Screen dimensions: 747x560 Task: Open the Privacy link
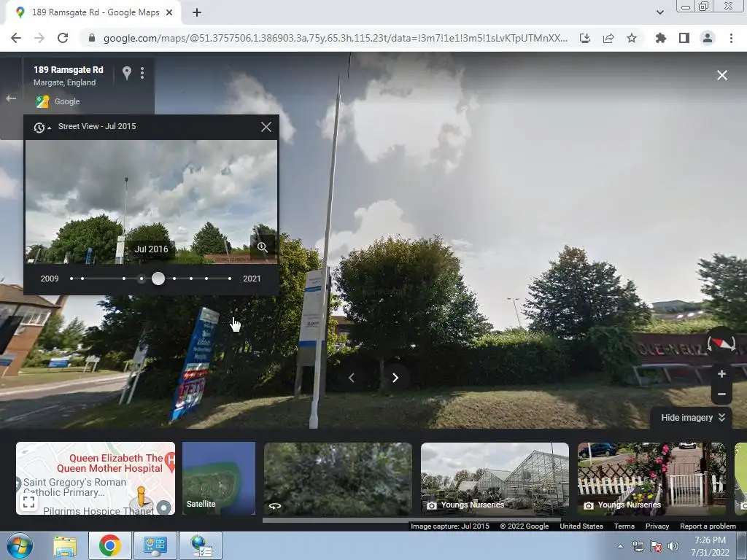point(657,526)
